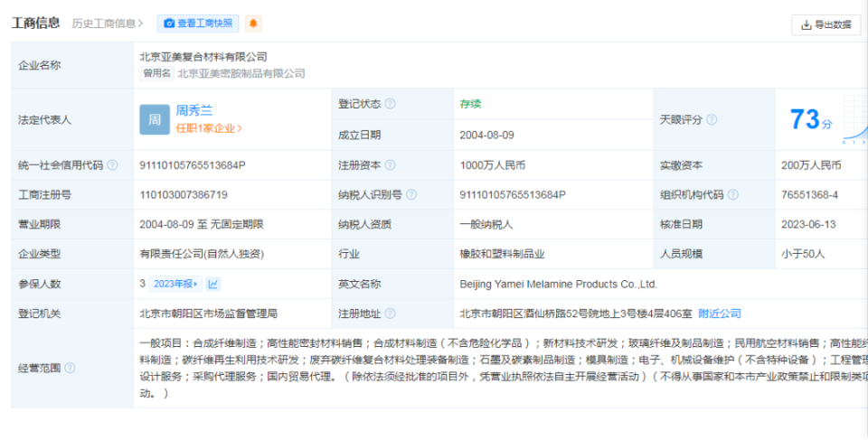The image size is (868, 440).
Task: Click help icon beside 天眼评分
Action: coord(712,119)
